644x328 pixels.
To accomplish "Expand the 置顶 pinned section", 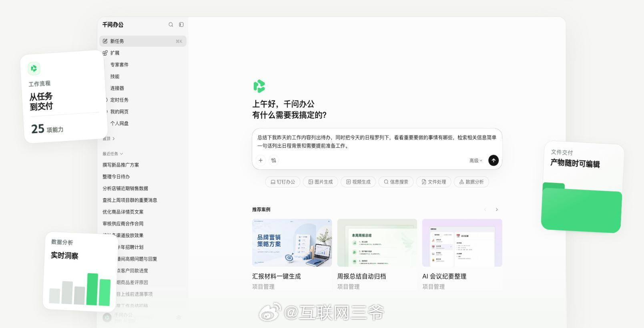I will pos(109,139).
